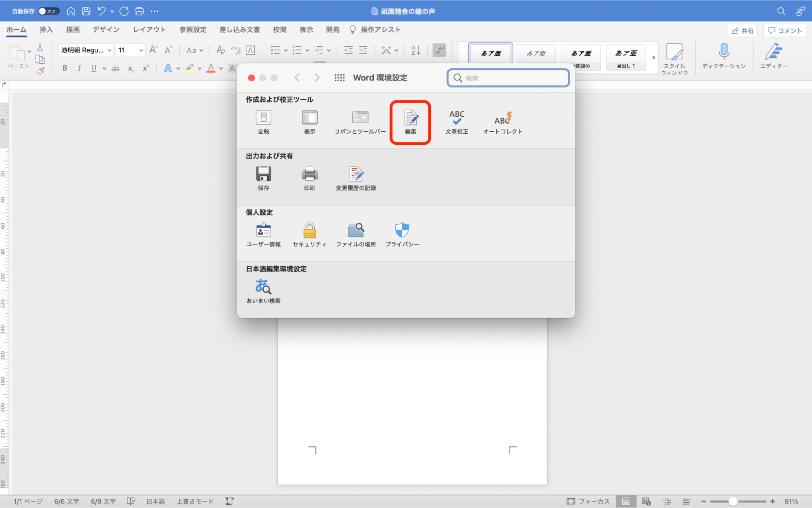Open 変更履歴の記録 track changes preferences
Image resolution: width=812 pixels, height=508 pixels.
[x=356, y=178]
